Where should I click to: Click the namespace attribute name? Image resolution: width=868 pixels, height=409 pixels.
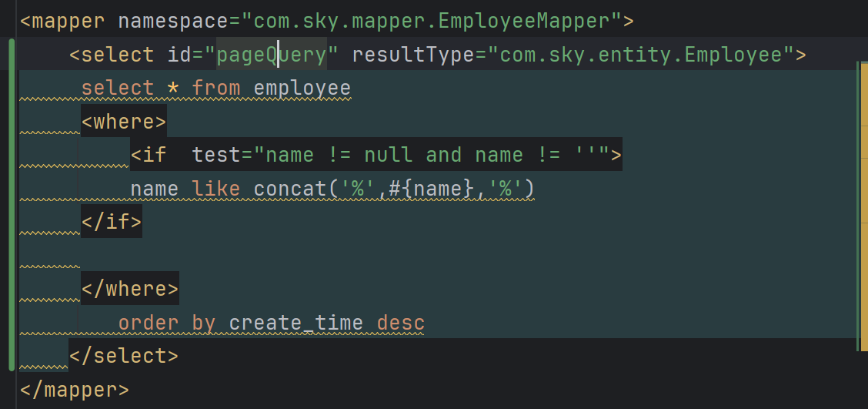(173, 21)
